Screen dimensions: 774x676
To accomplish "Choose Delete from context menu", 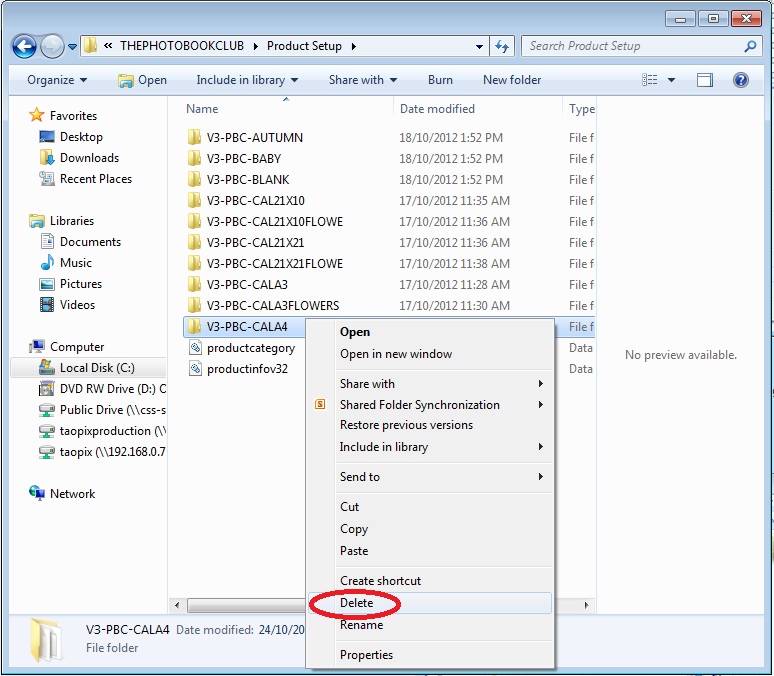I will 430,603.
